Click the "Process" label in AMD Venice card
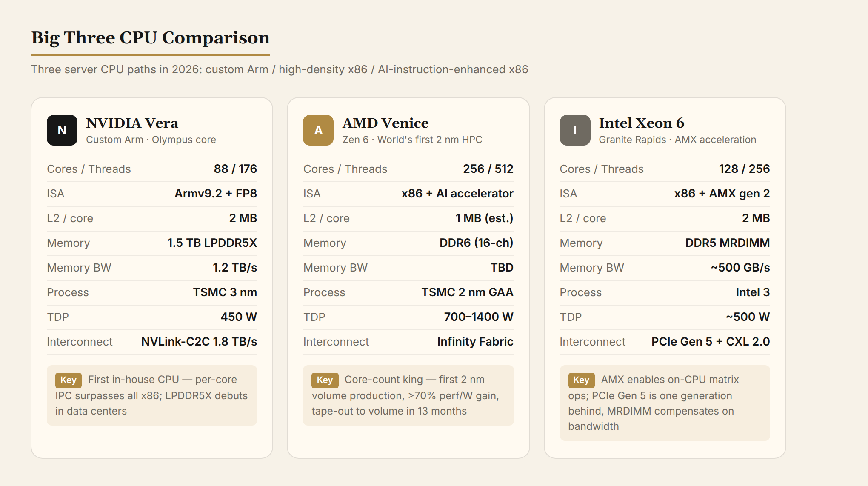This screenshot has width=868, height=486. (x=324, y=292)
